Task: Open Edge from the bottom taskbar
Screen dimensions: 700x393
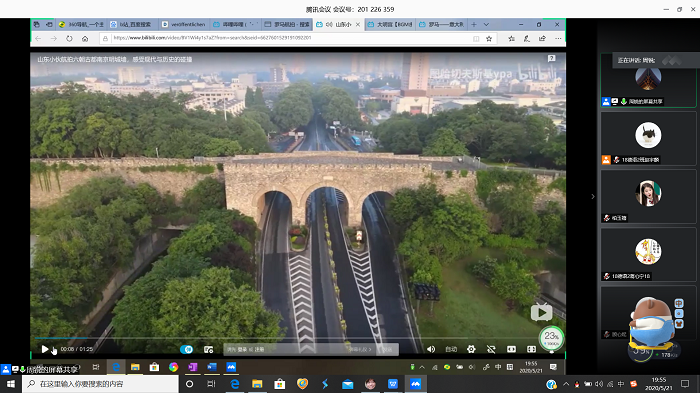Action: click(234, 384)
